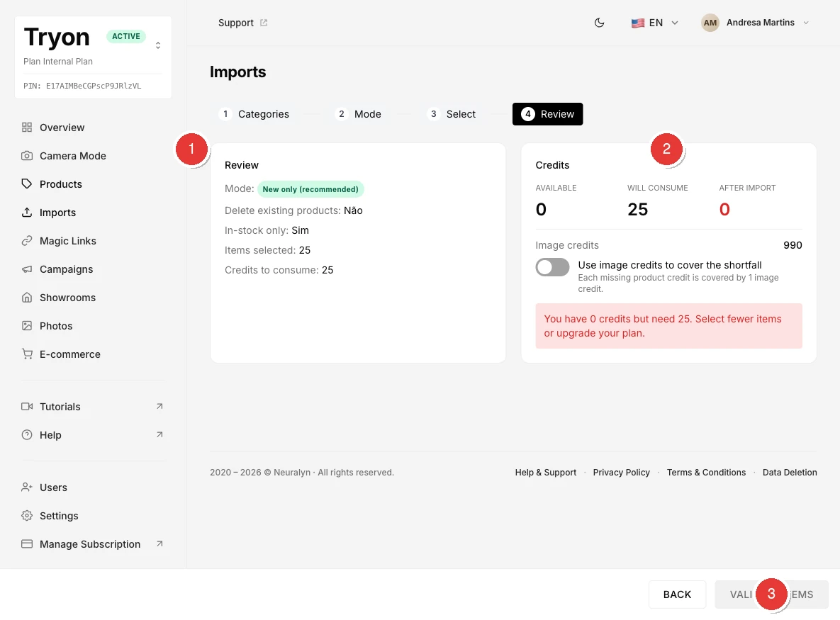Click the Help question mark icon

(27, 435)
